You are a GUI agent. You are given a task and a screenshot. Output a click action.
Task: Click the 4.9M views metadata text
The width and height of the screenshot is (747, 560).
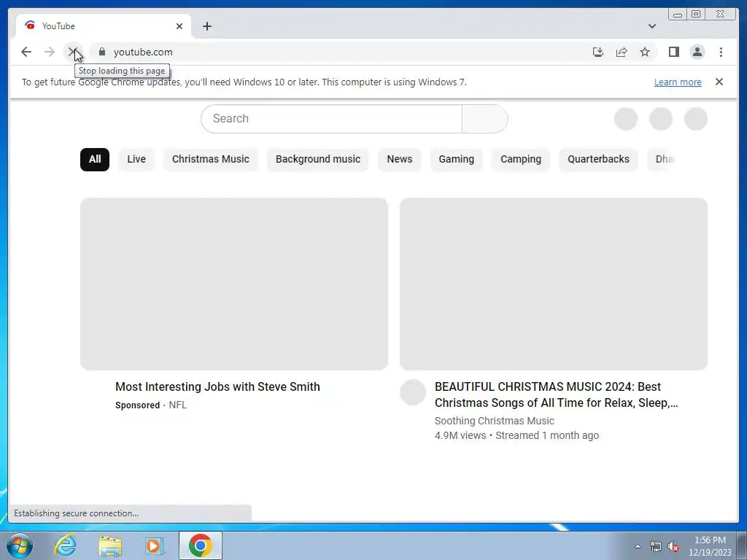pyautogui.click(x=460, y=435)
